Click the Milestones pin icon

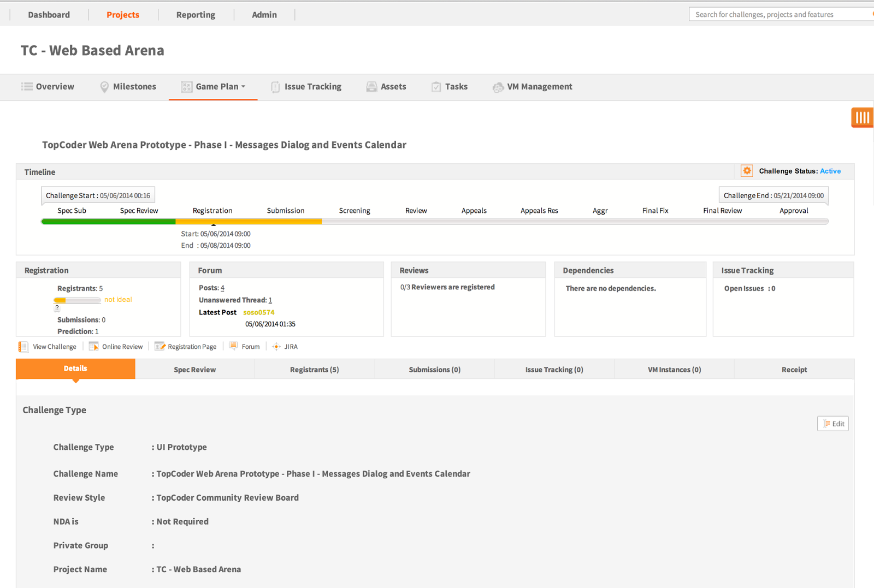click(x=104, y=87)
